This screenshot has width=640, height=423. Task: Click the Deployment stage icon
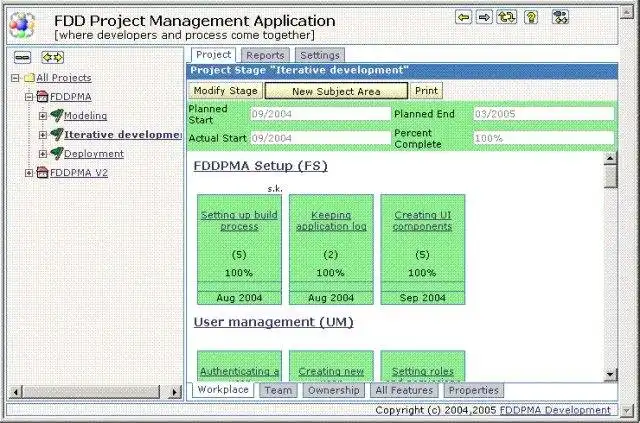[57, 154]
